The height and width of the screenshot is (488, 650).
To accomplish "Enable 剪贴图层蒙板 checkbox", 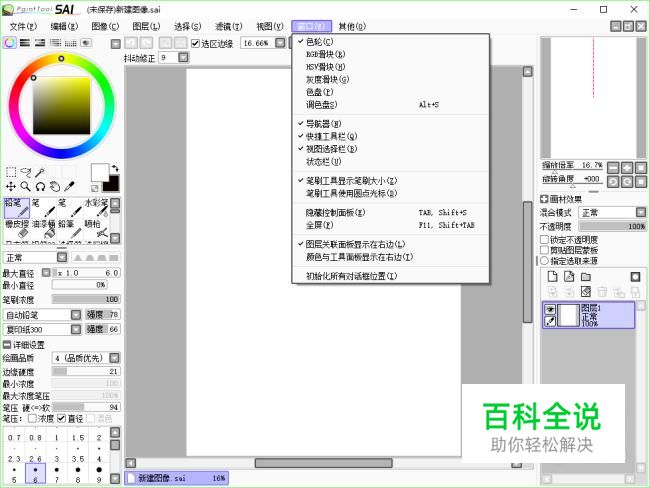I will tap(544, 250).
